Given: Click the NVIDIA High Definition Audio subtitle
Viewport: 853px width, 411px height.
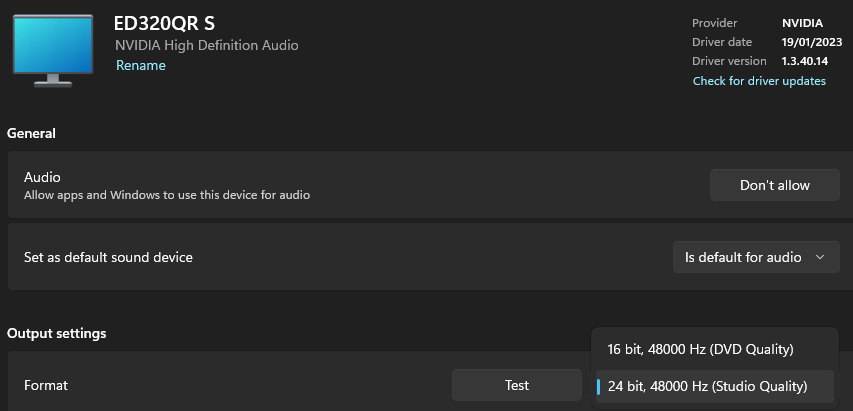Looking at the screenshot, I should [x=207, y=45].
